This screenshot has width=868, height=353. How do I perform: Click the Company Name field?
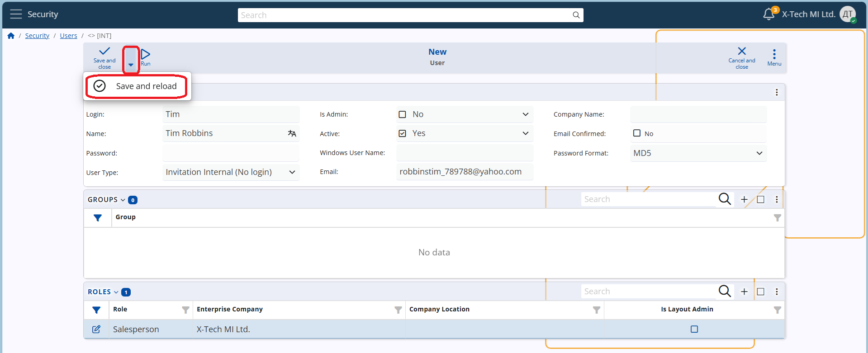coord(698,114)
